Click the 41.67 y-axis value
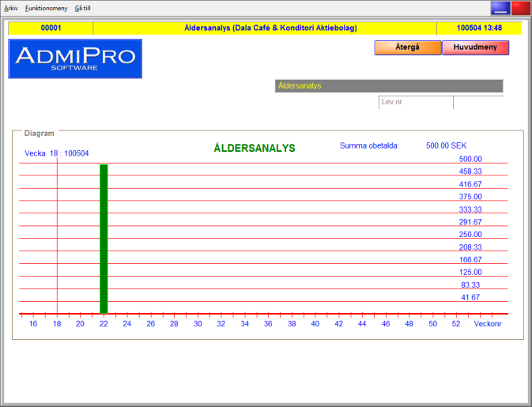 pos(470,297)
